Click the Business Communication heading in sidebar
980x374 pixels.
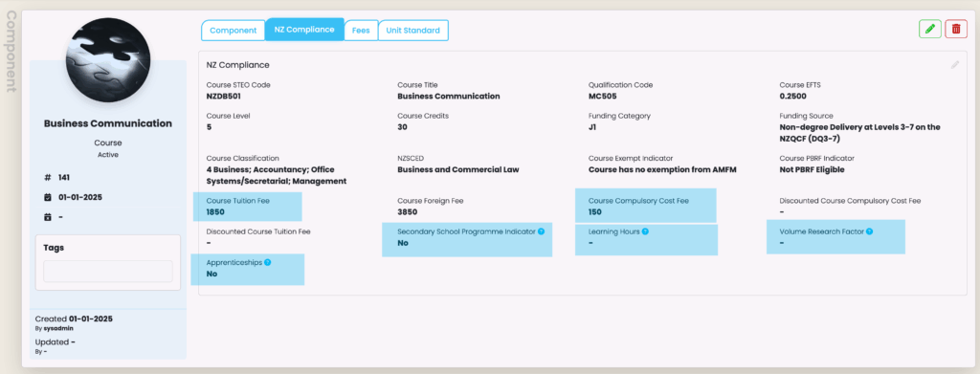click(108, 123)
